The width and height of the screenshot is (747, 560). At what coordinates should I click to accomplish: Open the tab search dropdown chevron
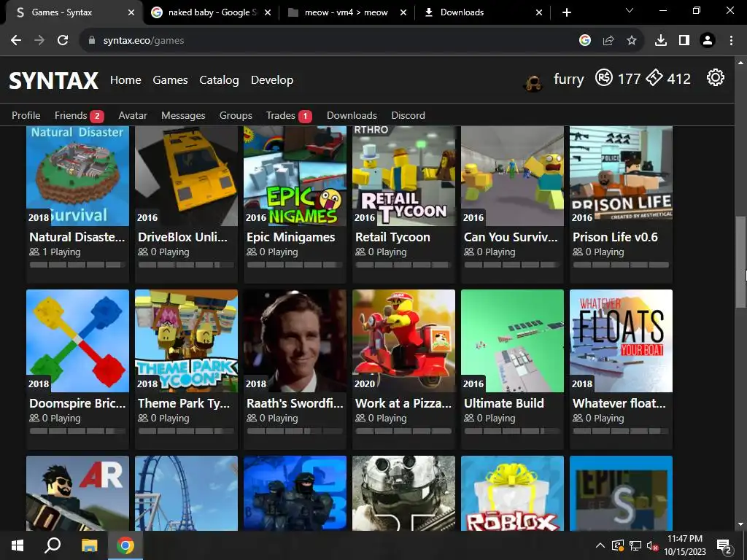click(630, 10)
